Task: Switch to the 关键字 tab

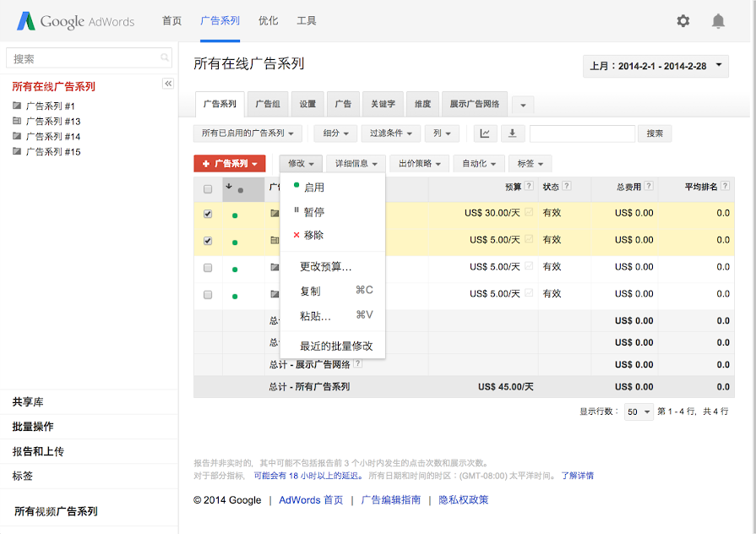Action: 383,104
